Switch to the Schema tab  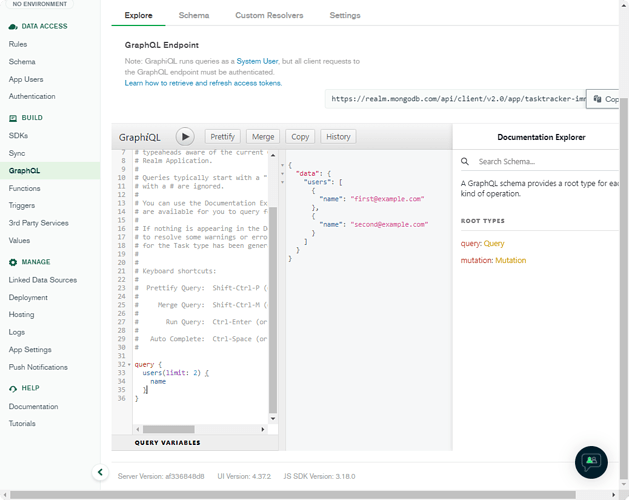click(194, 16)
